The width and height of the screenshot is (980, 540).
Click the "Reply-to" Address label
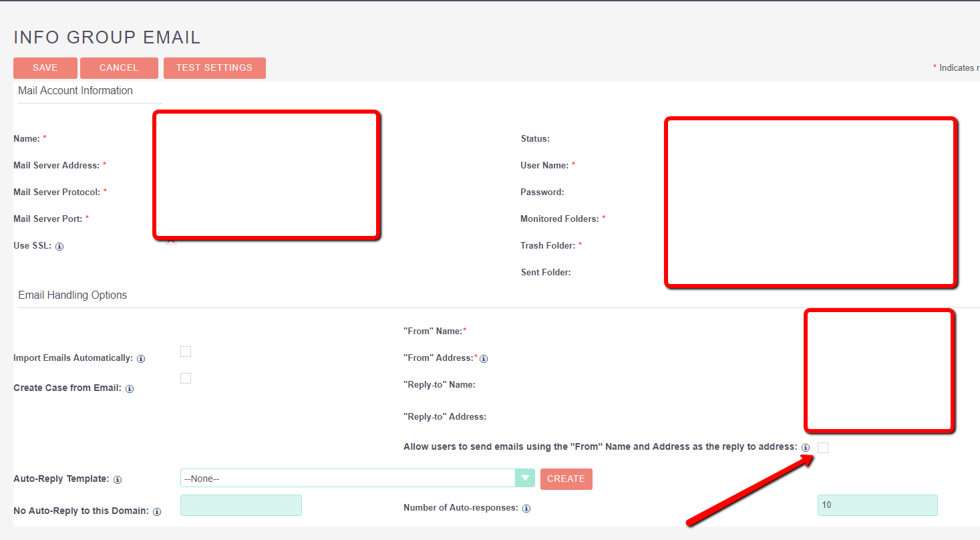click(x=445, y=416)
